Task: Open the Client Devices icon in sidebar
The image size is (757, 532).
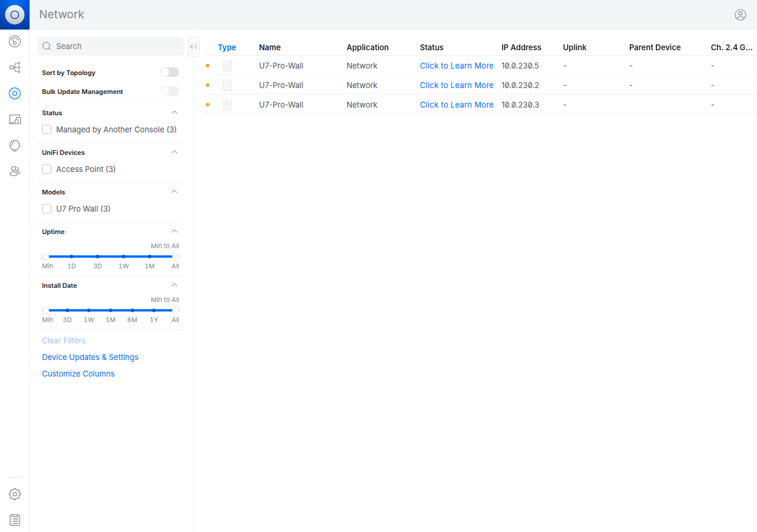Action: pos(15,119)
